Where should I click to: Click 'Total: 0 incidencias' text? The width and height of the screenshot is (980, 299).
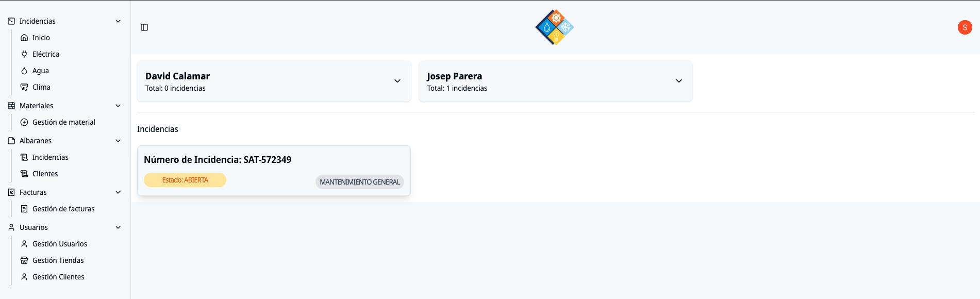coord(175,88)
